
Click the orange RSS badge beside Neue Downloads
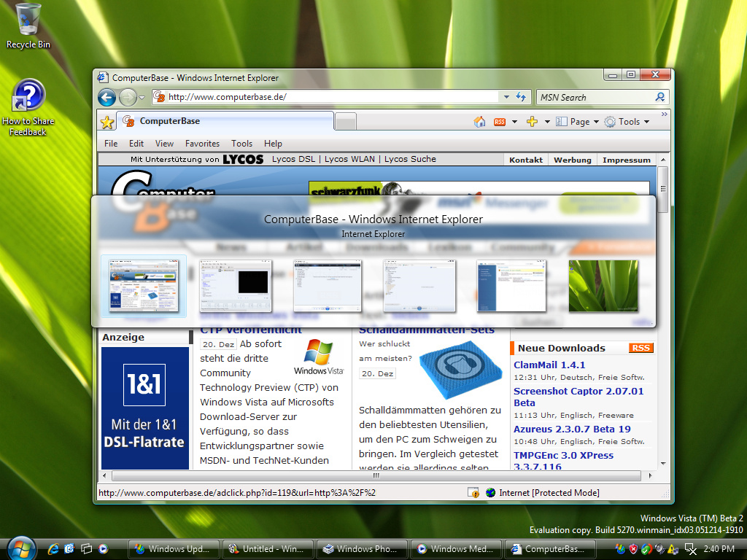point(640,348)
